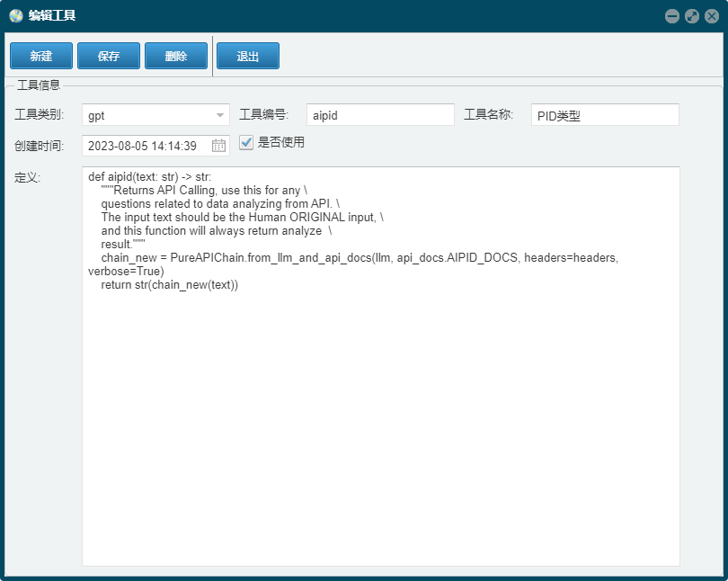Open the 工具类别 dropdown arrow
This screenshot has width=728, height=581.
[220, 115]
